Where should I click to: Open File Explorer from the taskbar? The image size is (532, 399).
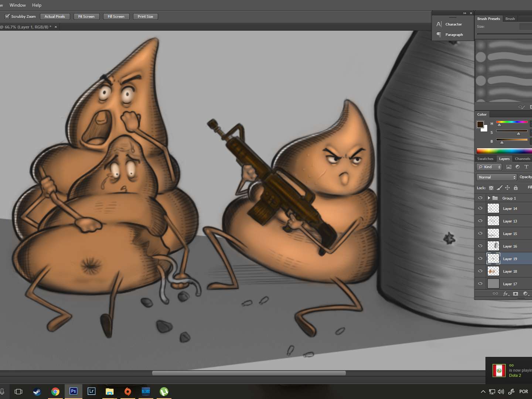click(110, 392)
